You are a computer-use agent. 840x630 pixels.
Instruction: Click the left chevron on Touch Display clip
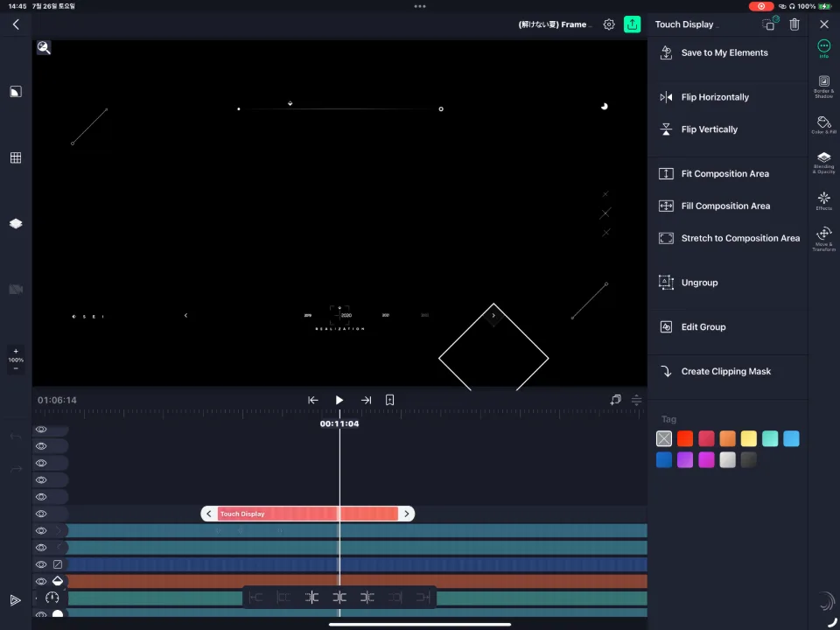209,514
